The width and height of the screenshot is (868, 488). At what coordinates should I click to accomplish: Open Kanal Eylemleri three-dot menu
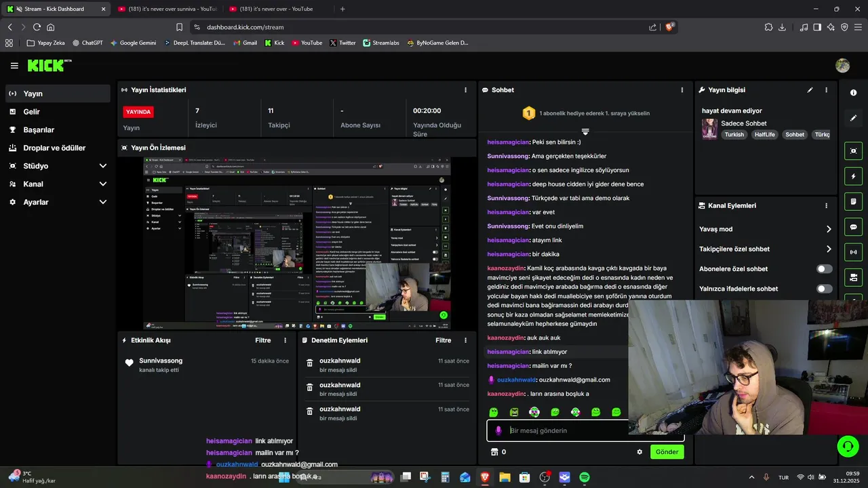tap(826, 205)
